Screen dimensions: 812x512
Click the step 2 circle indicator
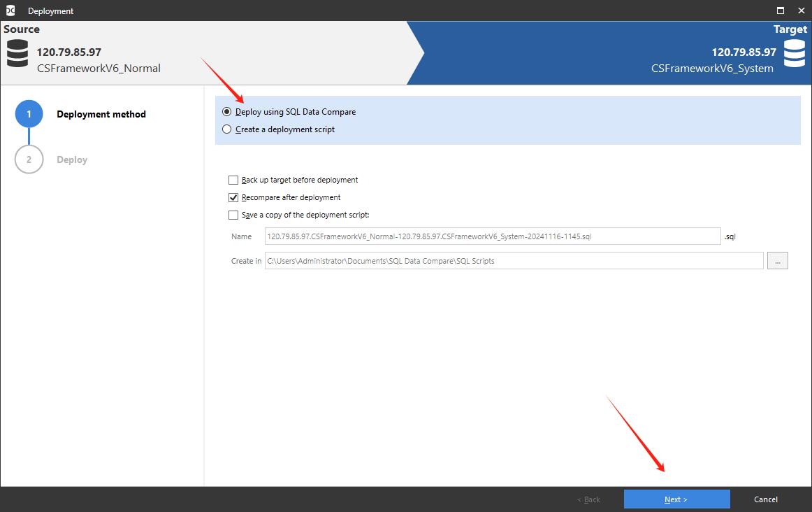pyautogui.click(x=29, y=159)
